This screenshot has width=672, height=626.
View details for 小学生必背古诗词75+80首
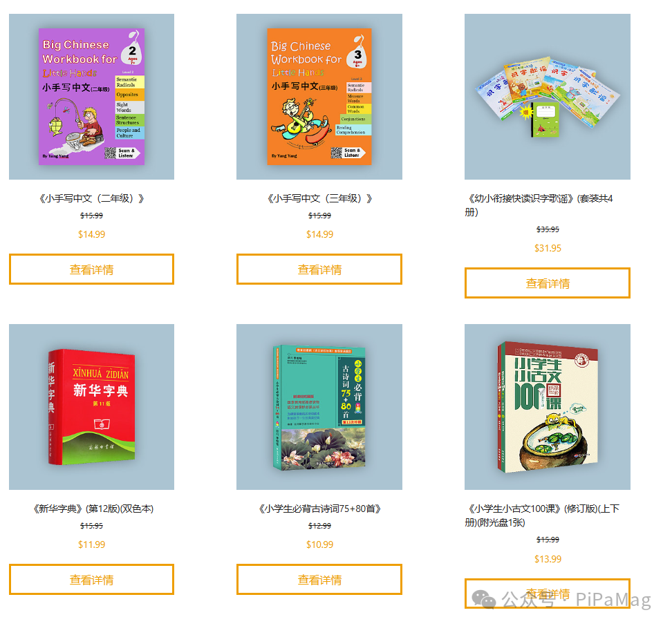click(x=319, y=580)
